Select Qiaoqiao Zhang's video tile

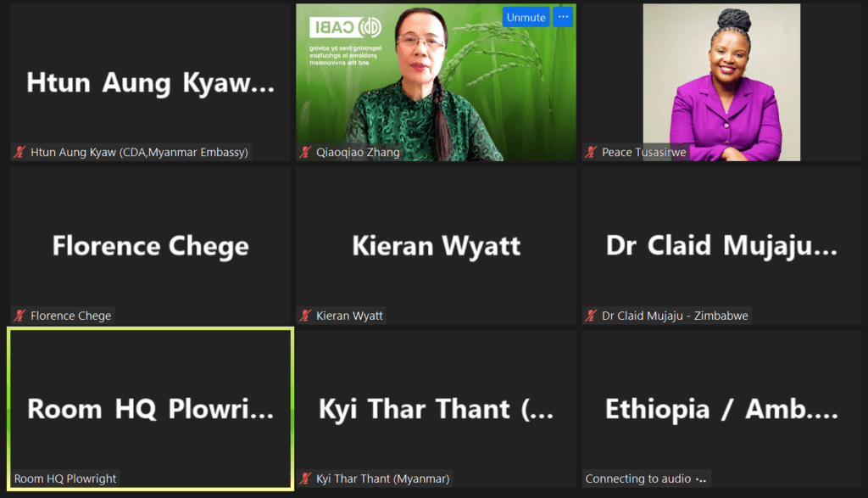[436, 82]
